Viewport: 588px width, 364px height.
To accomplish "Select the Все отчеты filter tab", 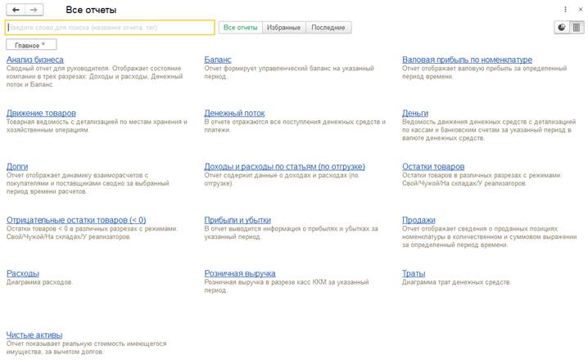I will coord(240,28).
